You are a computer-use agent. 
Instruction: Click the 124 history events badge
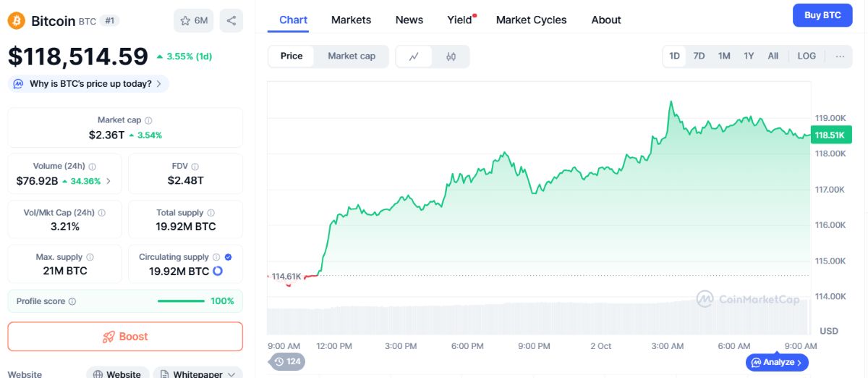287,361
